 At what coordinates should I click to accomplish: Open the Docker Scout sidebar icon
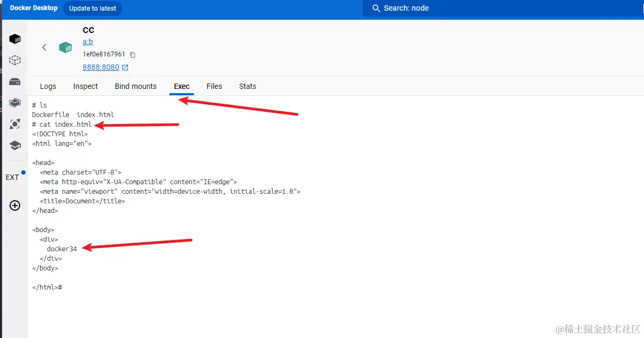click(15, 124)
